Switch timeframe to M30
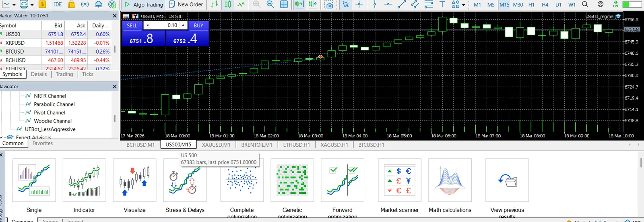644x222 pixels. 518,5
